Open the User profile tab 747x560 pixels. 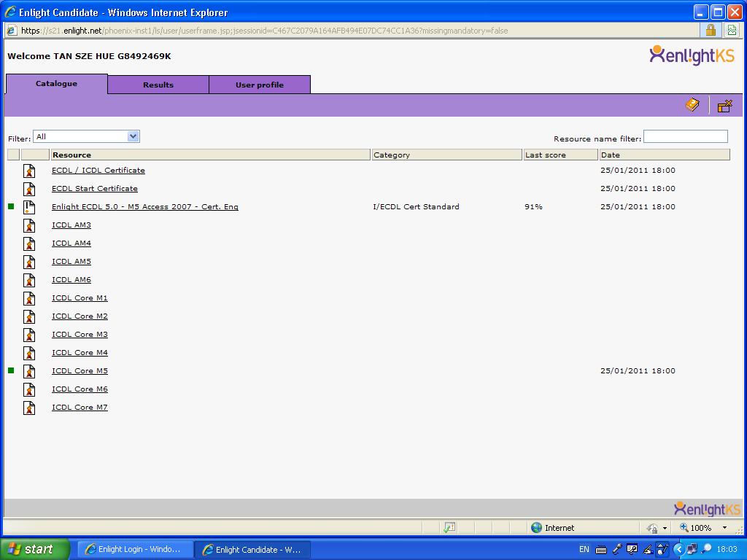(260, 85)
